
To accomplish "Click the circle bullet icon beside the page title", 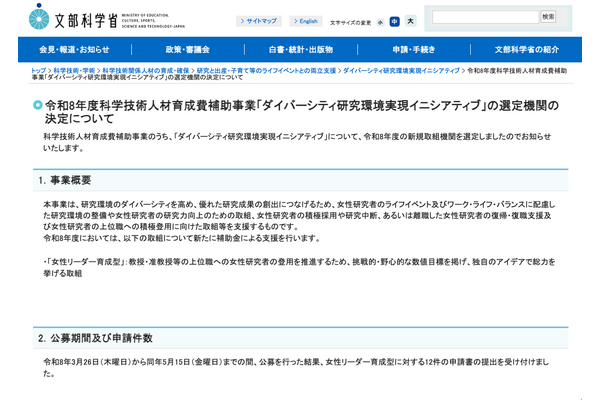I will tap(38, 104).
